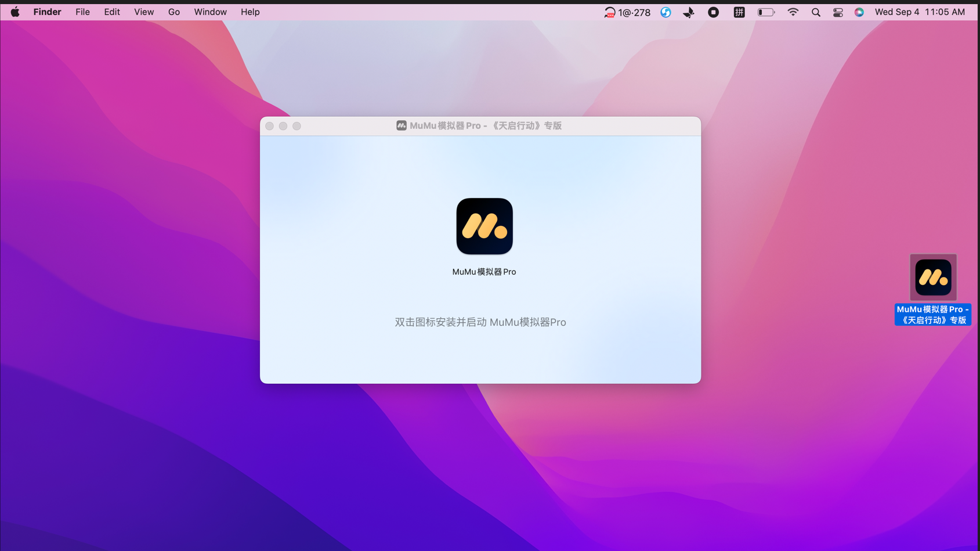Click the date and time Wed Sep 4 11:05 AM
Viewport: 980px width, 551px height.
click(x=920, y=12)
